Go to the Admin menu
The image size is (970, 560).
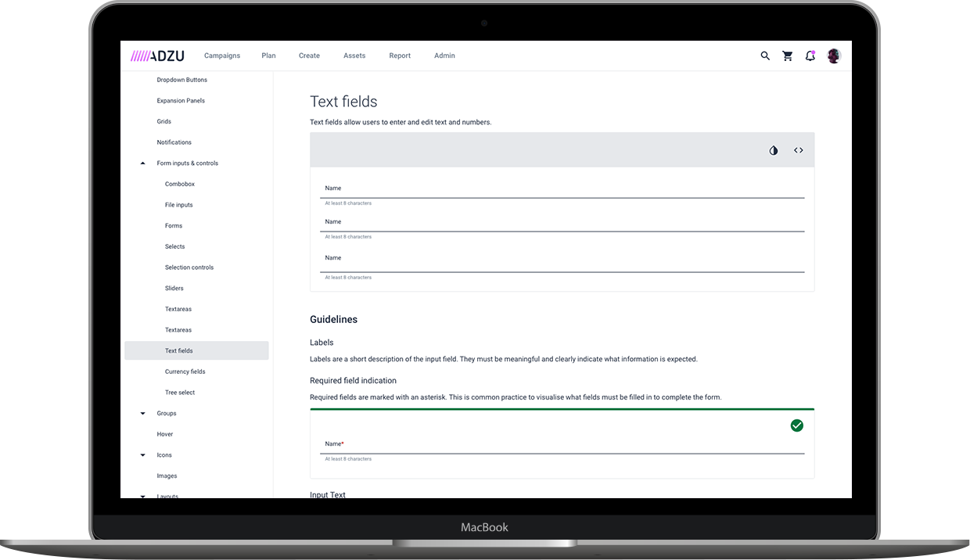(444, 56)
